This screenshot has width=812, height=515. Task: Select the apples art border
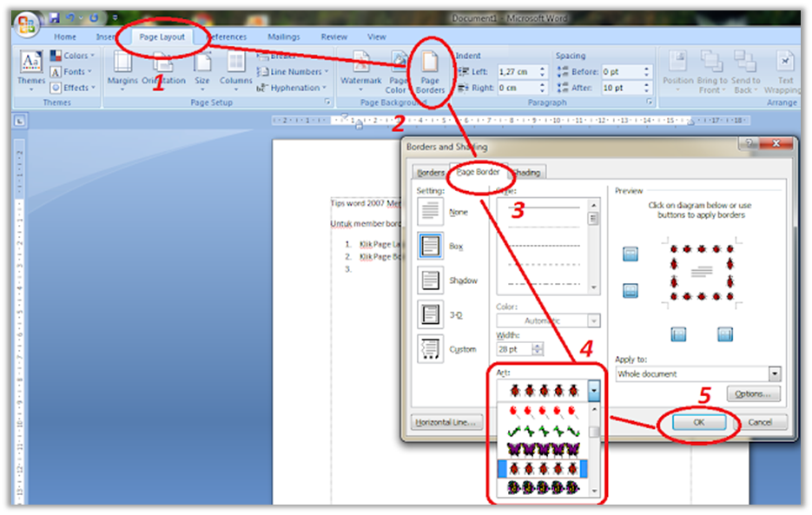543,413
